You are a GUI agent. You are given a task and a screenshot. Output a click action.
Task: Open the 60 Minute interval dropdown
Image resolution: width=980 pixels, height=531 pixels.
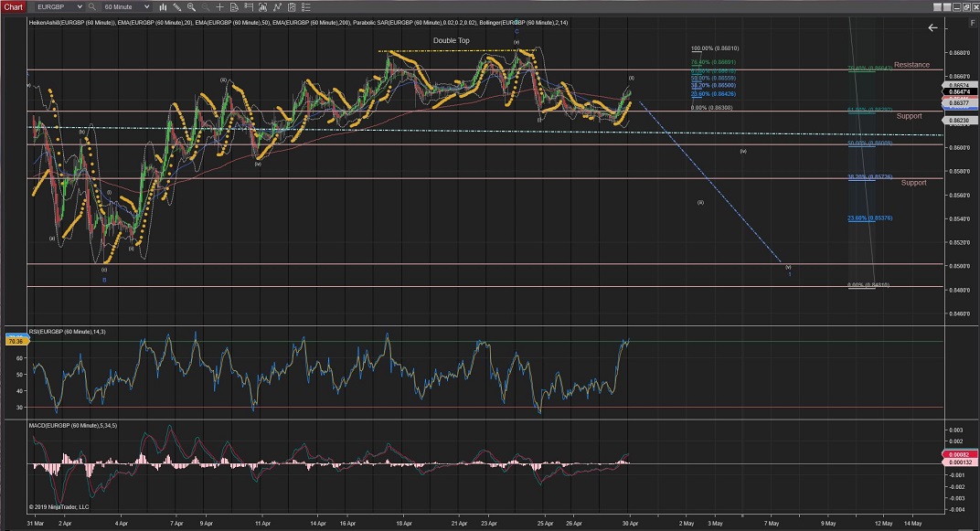[147, 7]
